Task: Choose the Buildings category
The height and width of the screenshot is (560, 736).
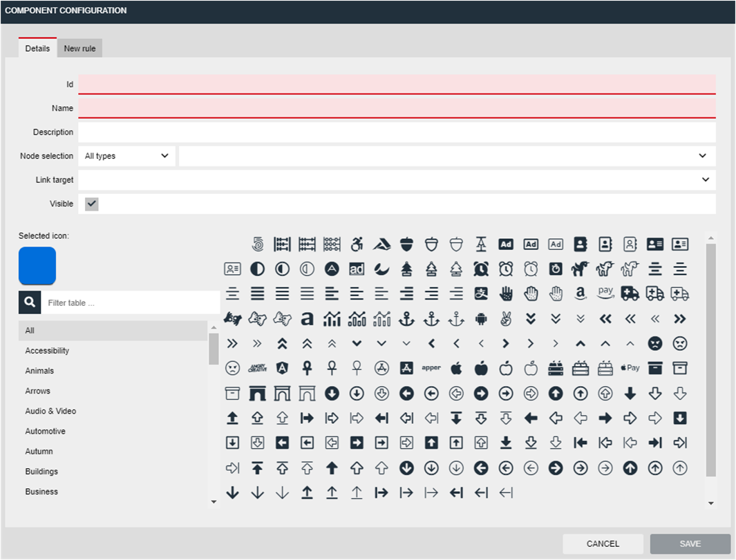Action: click(113, 472)
